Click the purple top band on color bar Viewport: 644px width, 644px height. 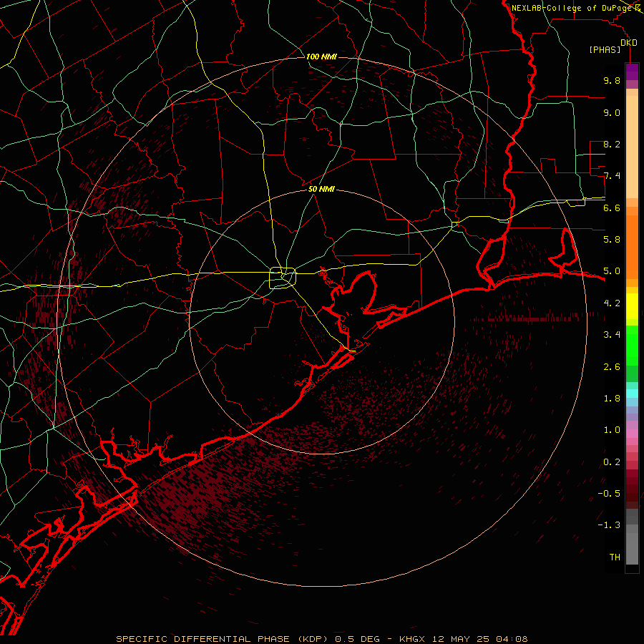[632, 72]
